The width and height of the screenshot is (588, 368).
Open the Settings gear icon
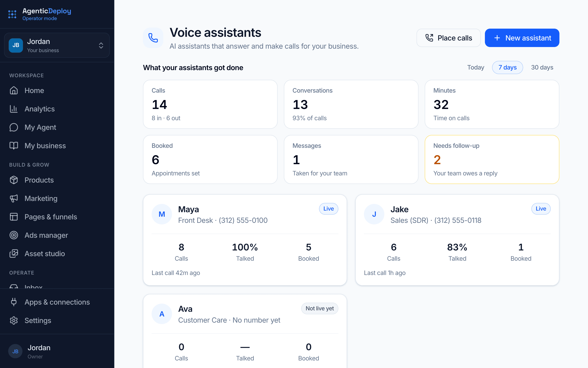[x=14, y=320]
